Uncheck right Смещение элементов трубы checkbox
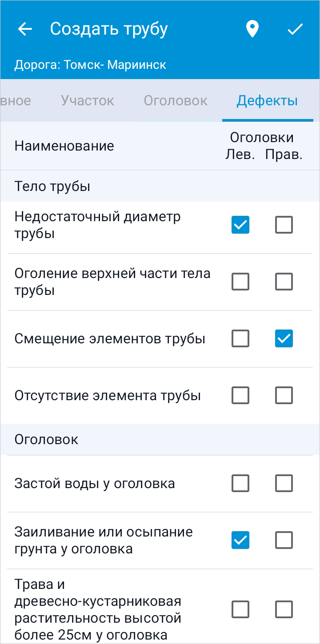Screen dimensions: 320x644 coord(284,339)
